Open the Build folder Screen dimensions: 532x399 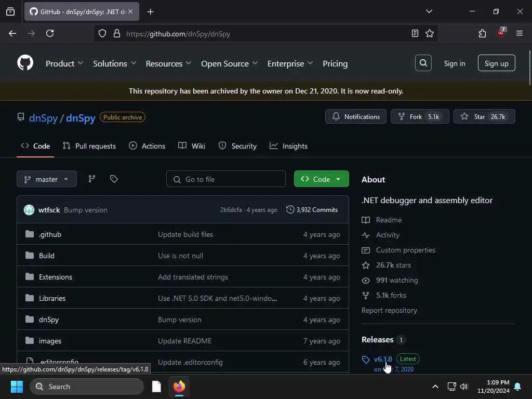[46, 256]
